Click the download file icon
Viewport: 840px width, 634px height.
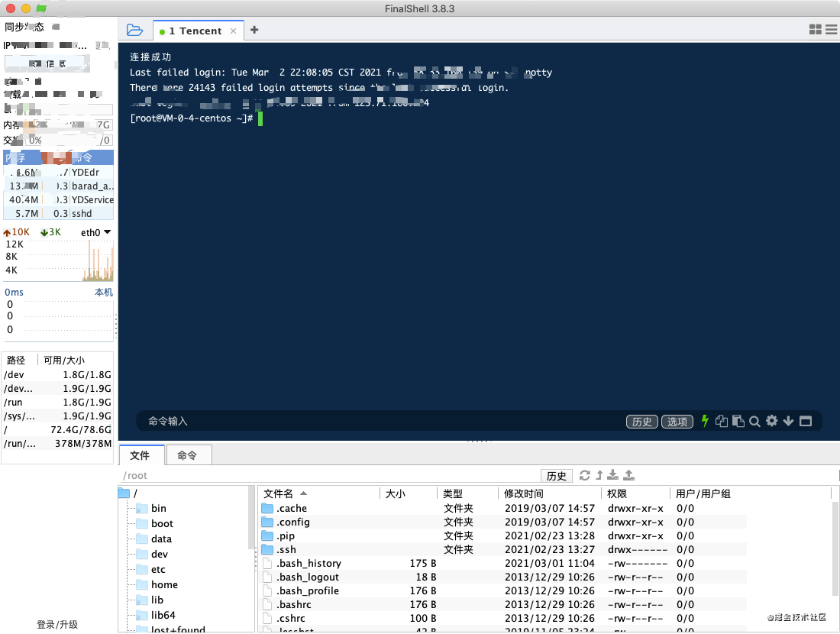[x=613, y=475]
